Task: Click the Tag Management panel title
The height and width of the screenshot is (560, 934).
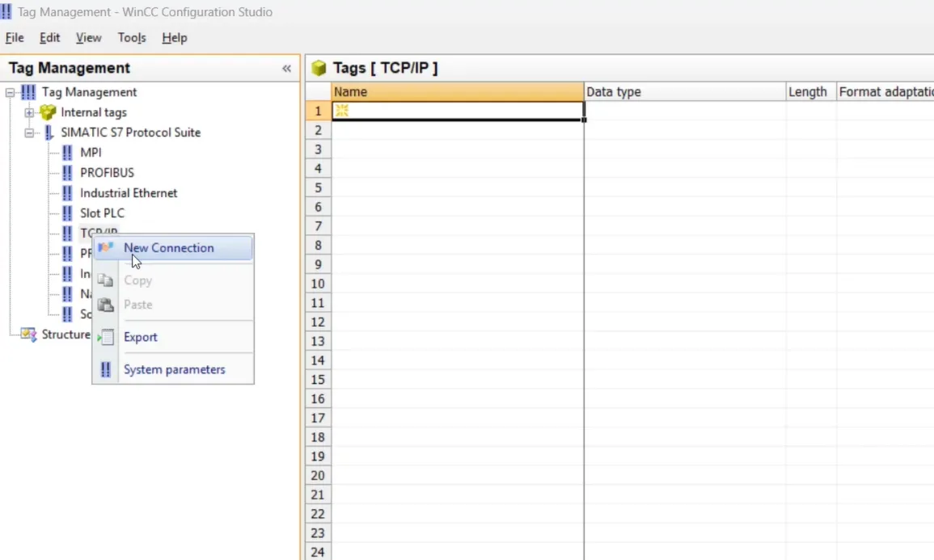Action: click(x=69, y=68)
